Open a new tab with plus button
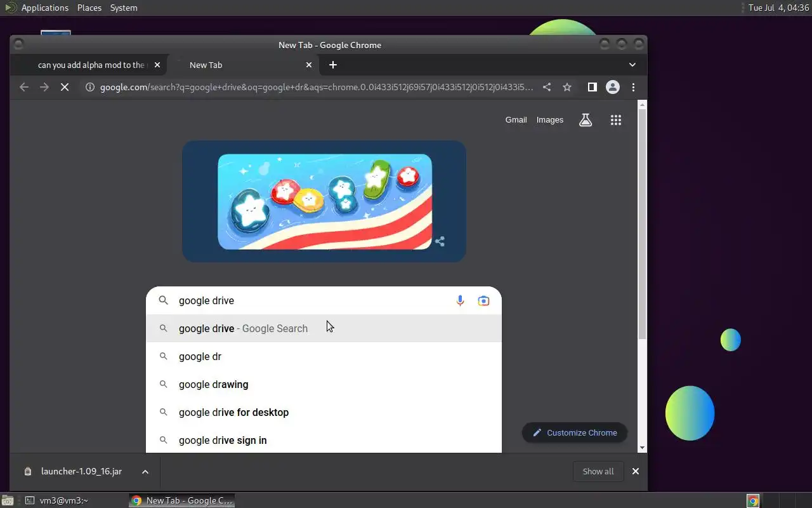 pos(333,65)
